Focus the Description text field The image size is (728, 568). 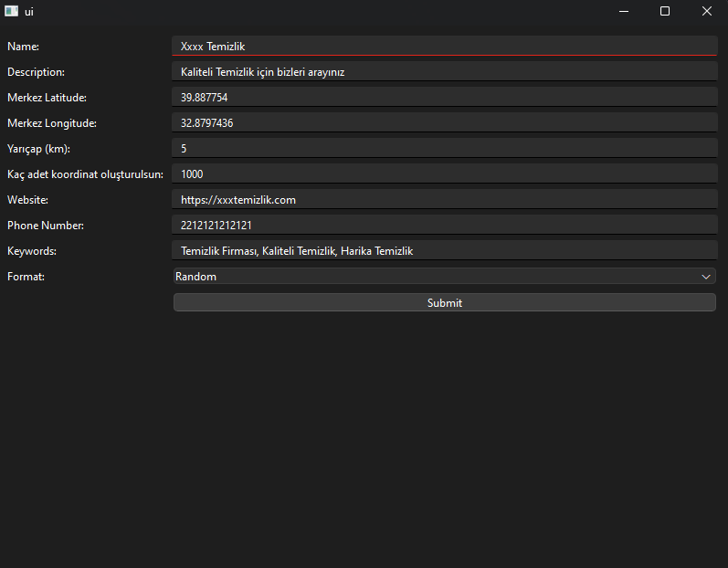coord(445,71)
